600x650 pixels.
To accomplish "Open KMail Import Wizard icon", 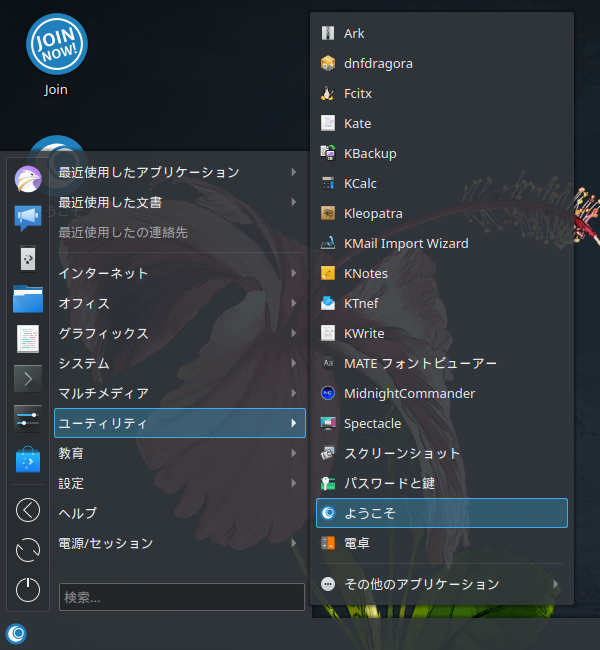I will [328, 243].
